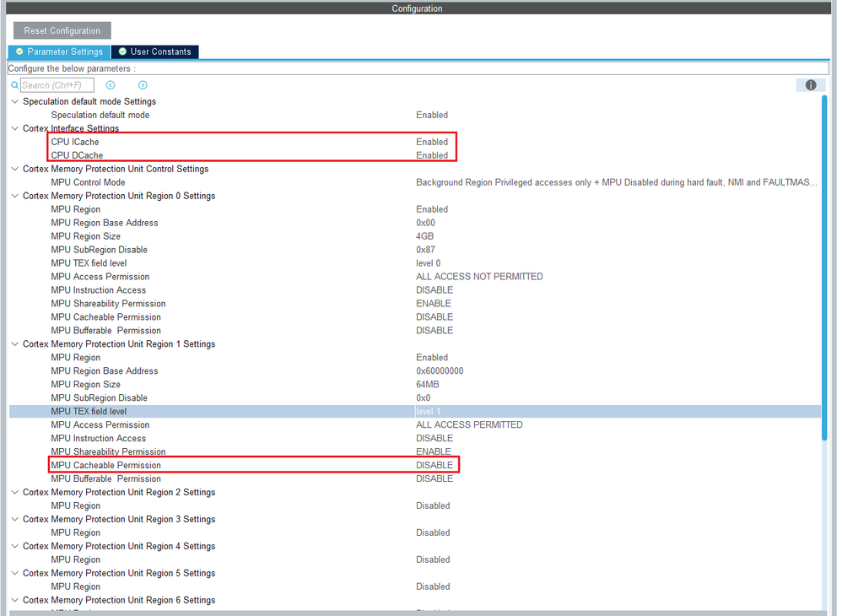The image size is (842, 616).
Task: Collapse MPU Region 6 Settings group
Action: 15,600
